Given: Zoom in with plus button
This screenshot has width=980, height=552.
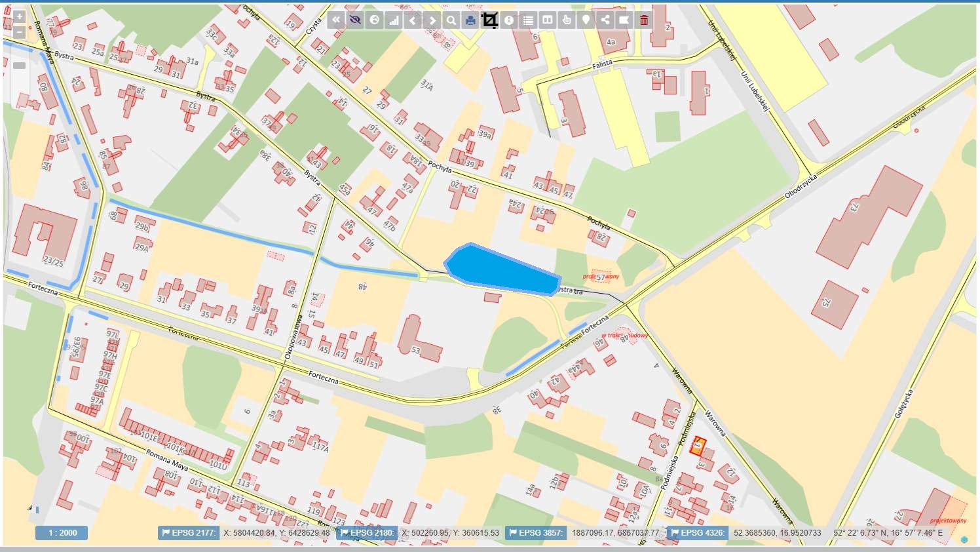Looking at the screenshot, I should 19,17.
